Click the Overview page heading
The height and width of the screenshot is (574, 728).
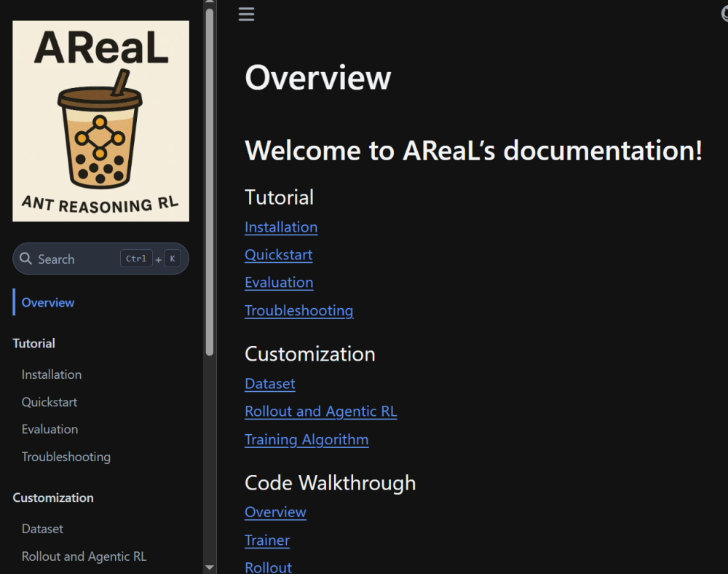[318, 77]
